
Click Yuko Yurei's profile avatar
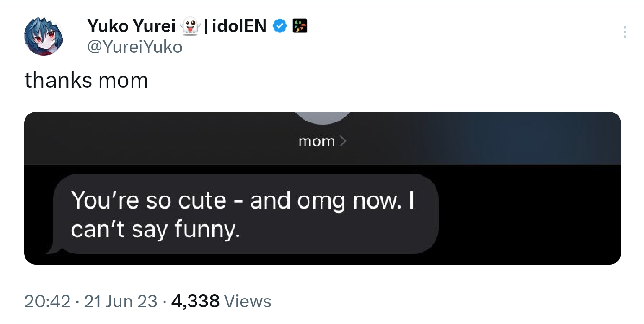43,36
